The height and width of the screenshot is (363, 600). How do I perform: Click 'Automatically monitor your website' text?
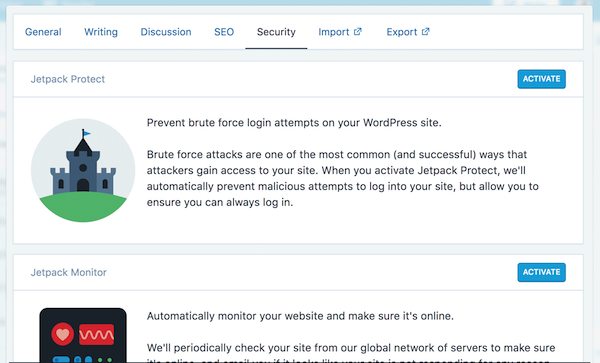(x=300, y=316)
